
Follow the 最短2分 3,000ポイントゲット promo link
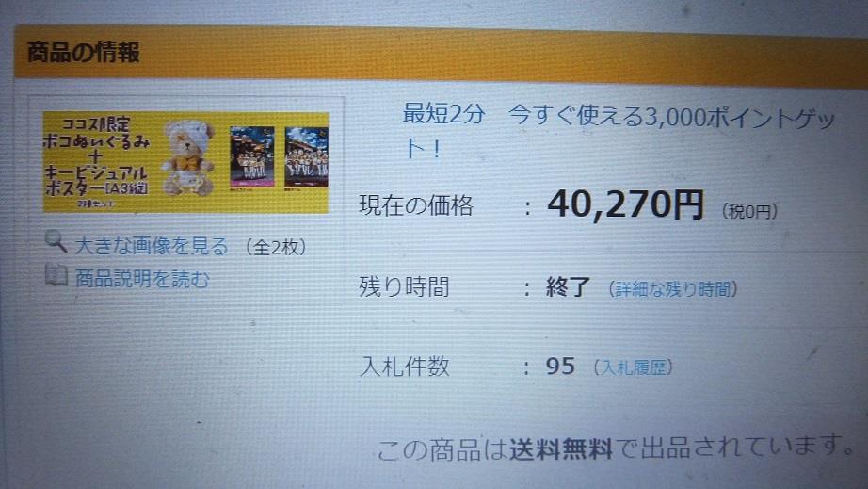pyautogui.click(x=619, y=131)
